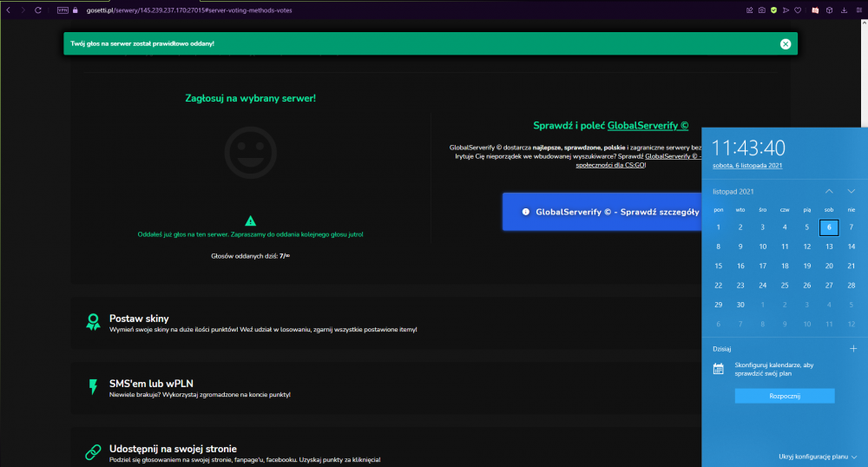Click the warning triangle icon above vote notice
Viewport: 868px width, 467px height.
click(x=250, y=220)
